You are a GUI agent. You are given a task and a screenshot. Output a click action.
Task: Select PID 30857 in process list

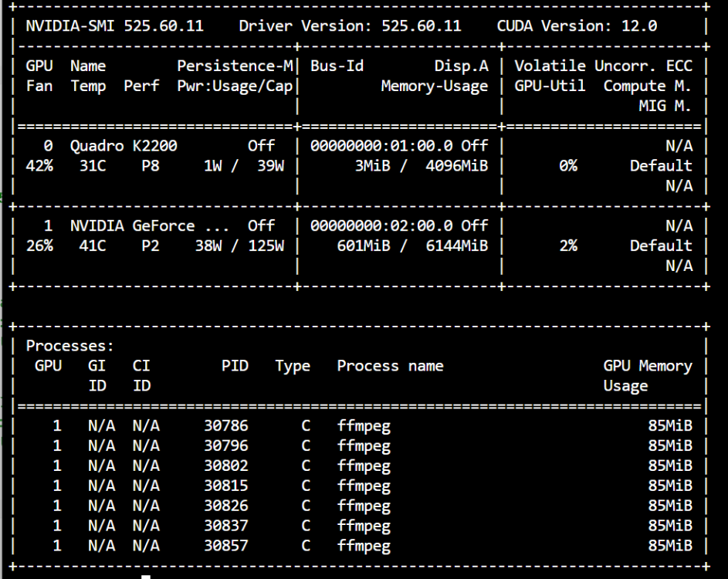pyautogui.click(x=226, y=546)
